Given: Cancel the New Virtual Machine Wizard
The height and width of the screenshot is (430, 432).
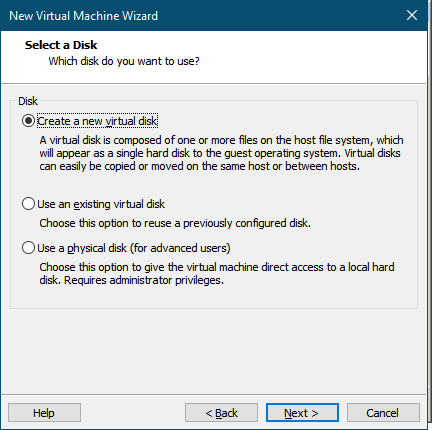Looking at the screenshot, I should 383,413.
